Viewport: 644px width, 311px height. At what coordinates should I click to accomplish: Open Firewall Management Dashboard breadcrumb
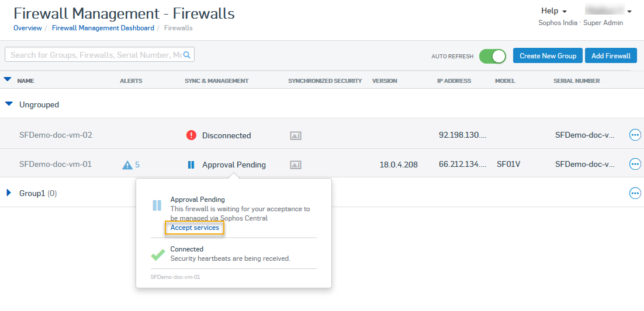103,28
